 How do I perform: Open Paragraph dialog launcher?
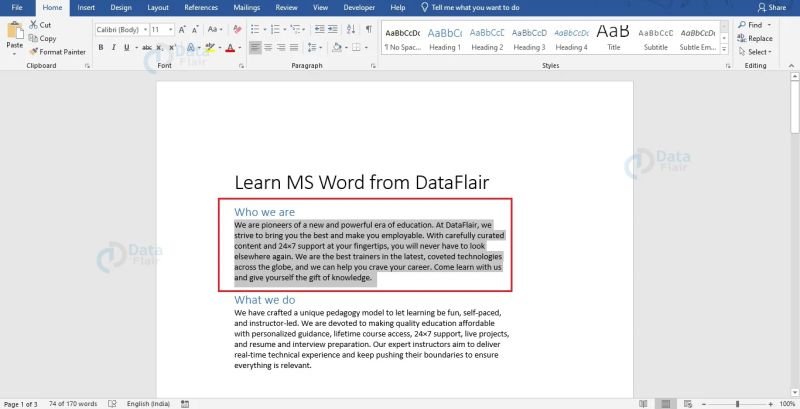(x=373, y=66)
